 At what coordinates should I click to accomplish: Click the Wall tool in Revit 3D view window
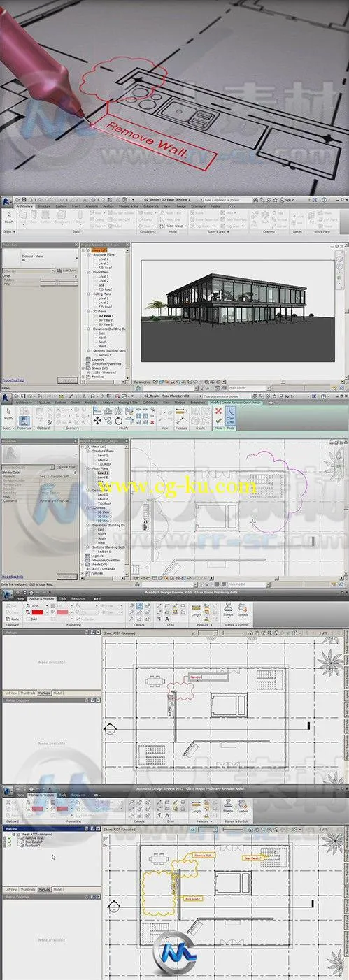click(x=24, y=217)
